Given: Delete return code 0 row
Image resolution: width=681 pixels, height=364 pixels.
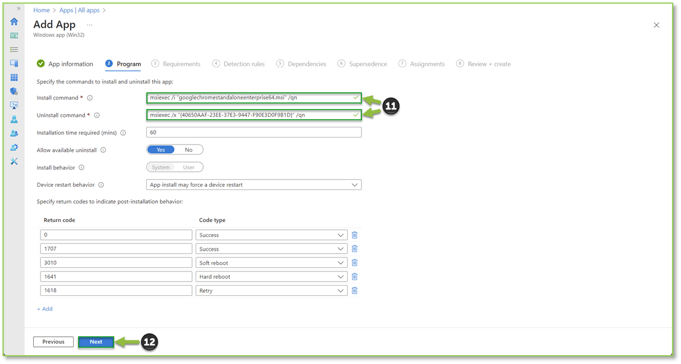Looking at the screenshot, I should (x=354, y=235).
